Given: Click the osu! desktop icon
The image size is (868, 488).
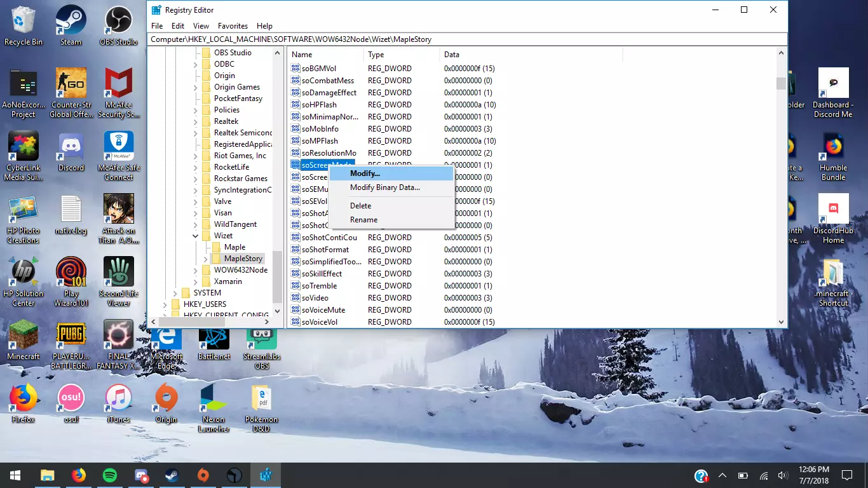Looking at the screenshot, I should pos(71,398).
